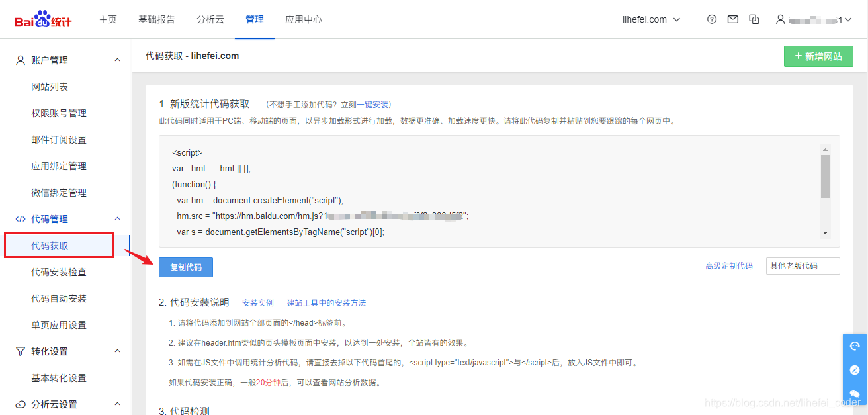Open 网站列表 in sidebar

click(50, 87)
